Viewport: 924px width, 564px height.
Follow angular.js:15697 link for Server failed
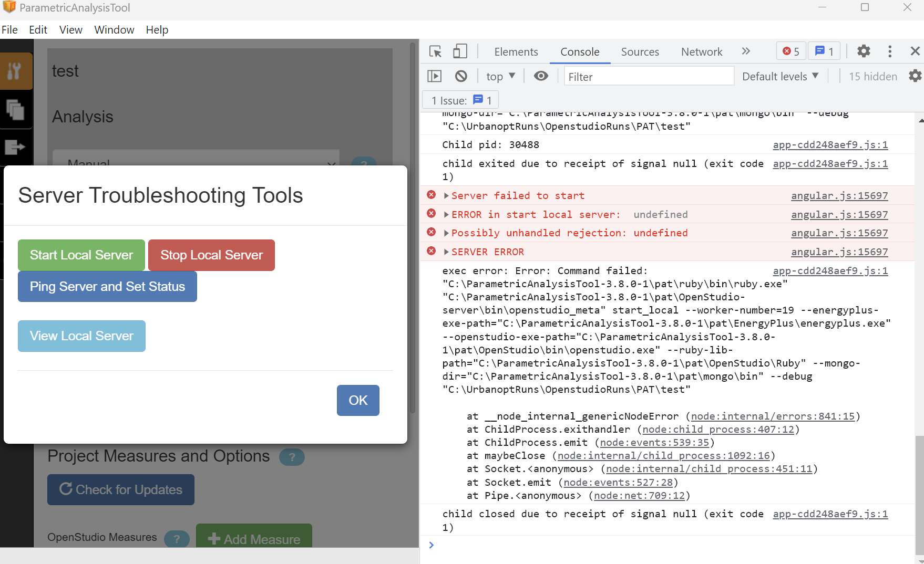(x=839, y=195)
